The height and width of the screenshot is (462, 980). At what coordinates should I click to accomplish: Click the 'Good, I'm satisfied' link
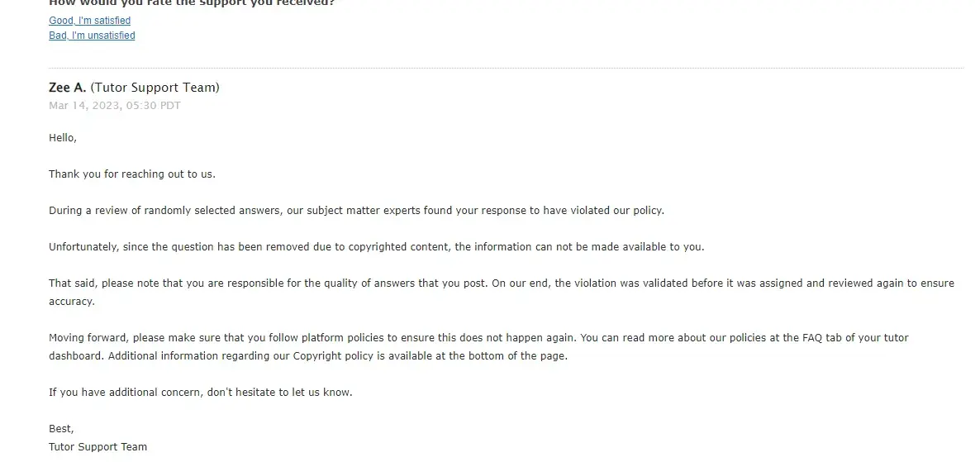click(89, 21)
